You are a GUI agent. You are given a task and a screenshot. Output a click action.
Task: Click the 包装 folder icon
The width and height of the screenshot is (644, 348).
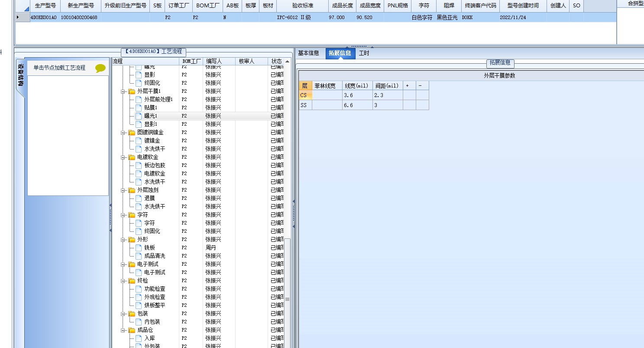click(132, 314)
